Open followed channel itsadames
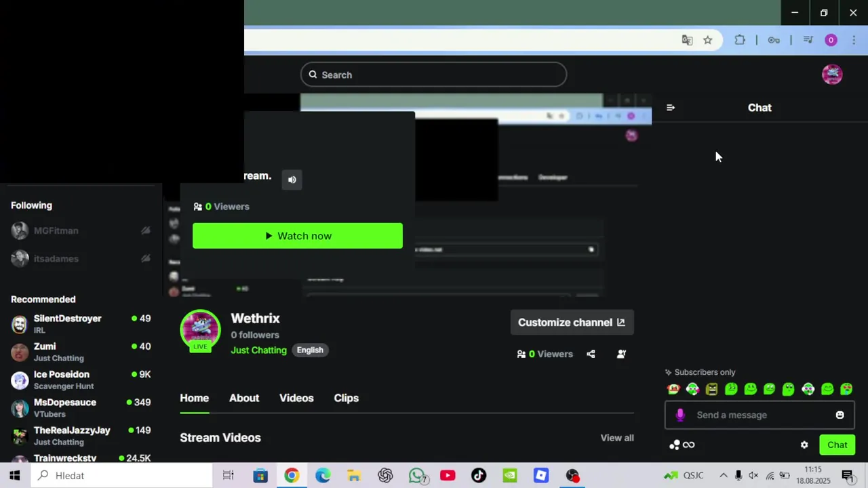868x488 pixels. [x=81, y=258]
